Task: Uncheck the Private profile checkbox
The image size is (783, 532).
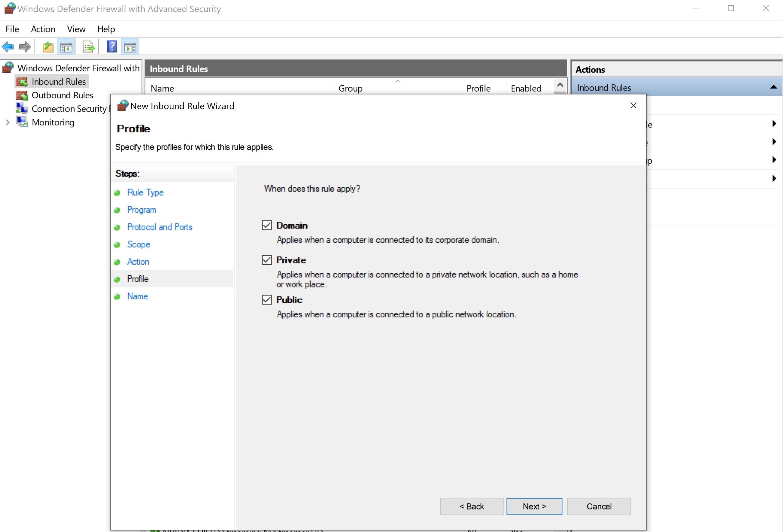Action: pyautogui.click(x=267, y=260)
